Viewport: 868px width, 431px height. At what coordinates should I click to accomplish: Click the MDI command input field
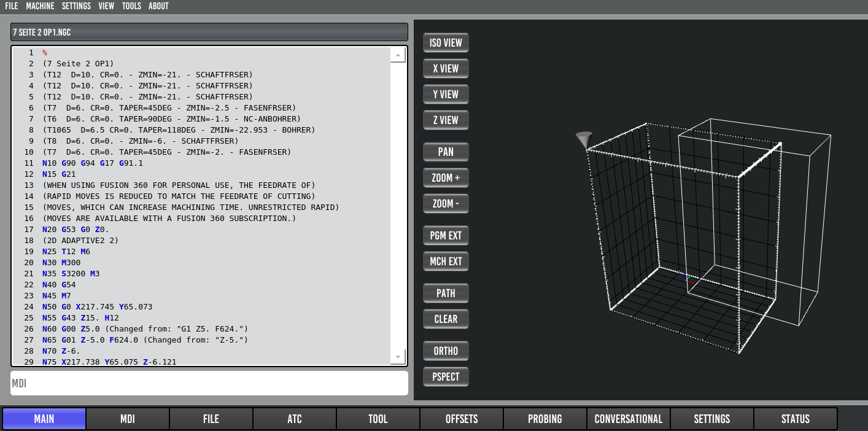[x=209, y=383]
